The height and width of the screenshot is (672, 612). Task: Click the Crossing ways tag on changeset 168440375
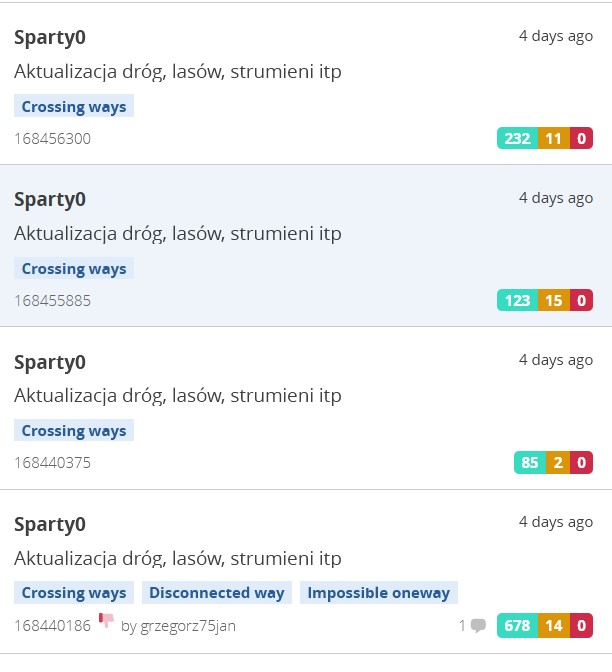(74, 430)
